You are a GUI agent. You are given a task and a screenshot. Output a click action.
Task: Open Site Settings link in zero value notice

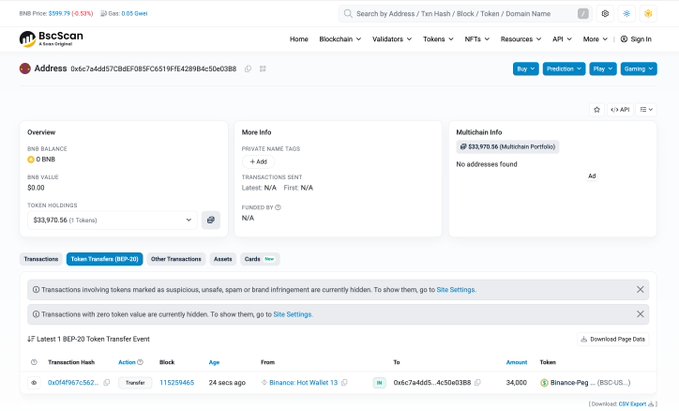pyautogui.click(x=293, y=314)
